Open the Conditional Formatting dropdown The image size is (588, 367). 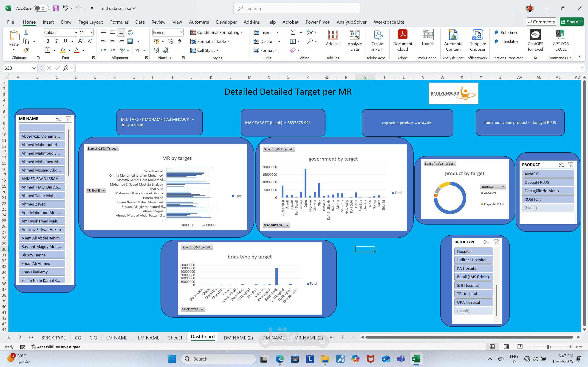coord(217,32)
